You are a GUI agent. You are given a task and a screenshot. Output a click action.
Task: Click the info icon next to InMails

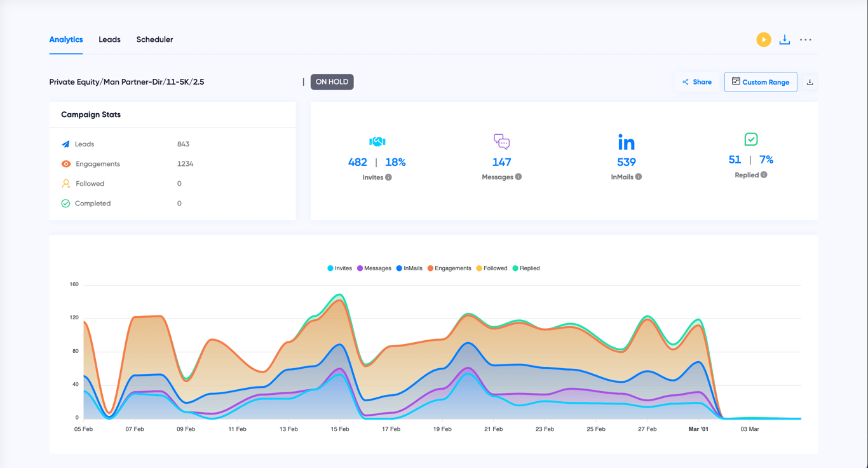point(639,177)
